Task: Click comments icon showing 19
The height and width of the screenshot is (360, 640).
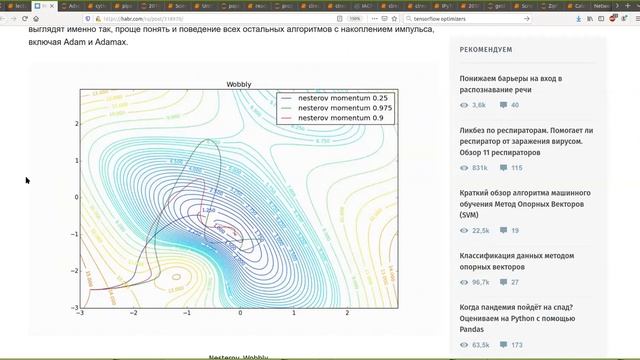Action: pyautogui.click(x=503, y=230)
